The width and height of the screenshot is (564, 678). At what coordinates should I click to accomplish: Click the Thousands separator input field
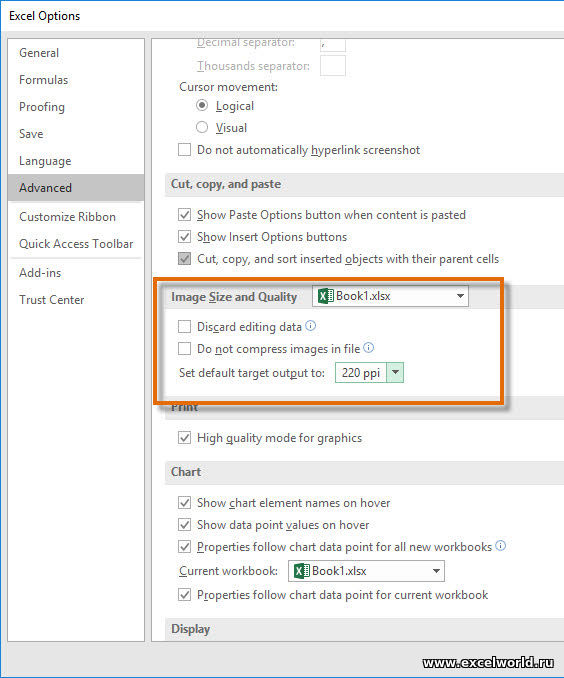coord(333,65)
